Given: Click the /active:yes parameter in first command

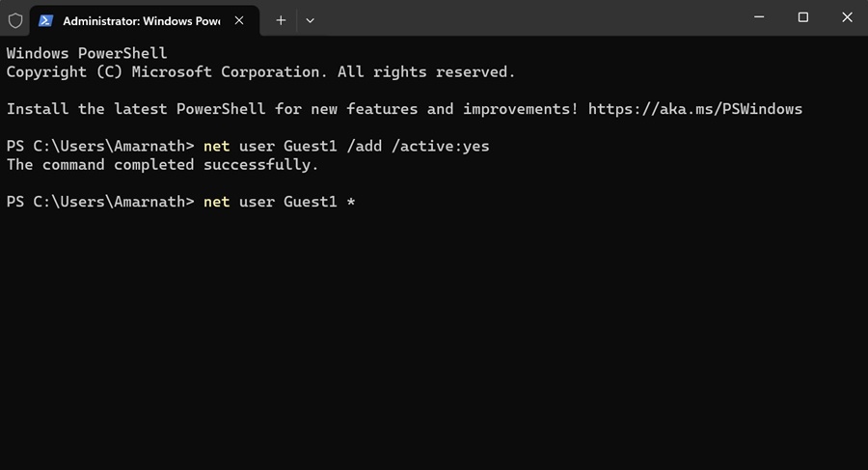Looking at the screenshot, I should [440, 146].
